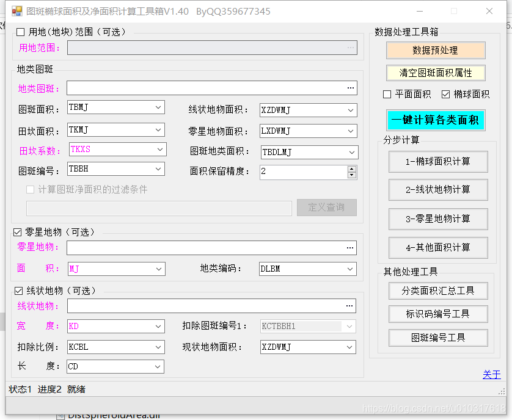Start 3-零星地物计算 step

pos(438,219)
